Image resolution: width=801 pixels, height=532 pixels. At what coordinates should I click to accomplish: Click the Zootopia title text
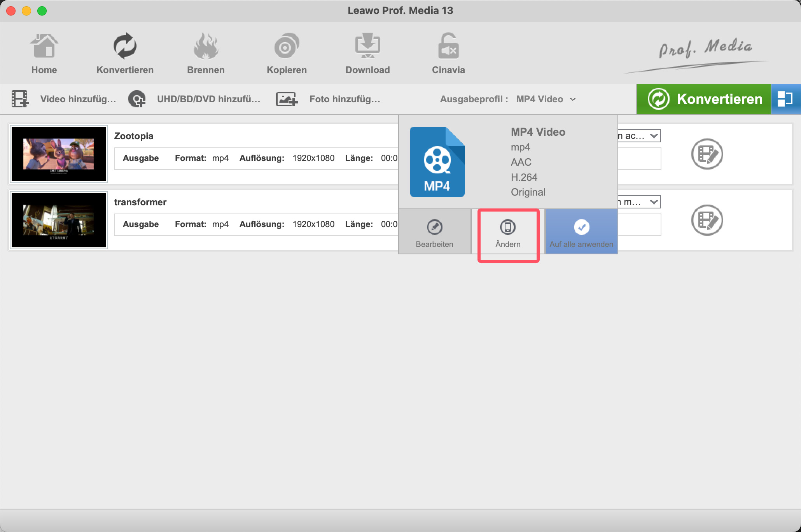(x=134, y=136)
